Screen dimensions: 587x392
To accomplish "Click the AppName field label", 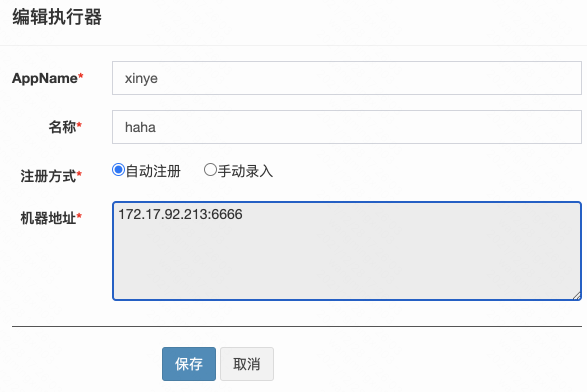I will [x=44, y=78].
